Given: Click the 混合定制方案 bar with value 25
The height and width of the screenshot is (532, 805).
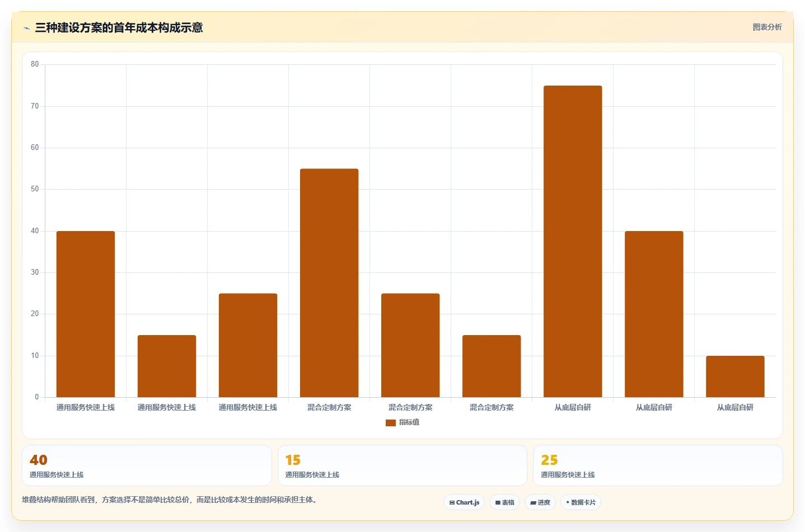Looking at the screenshot, I should coord(410,345).
